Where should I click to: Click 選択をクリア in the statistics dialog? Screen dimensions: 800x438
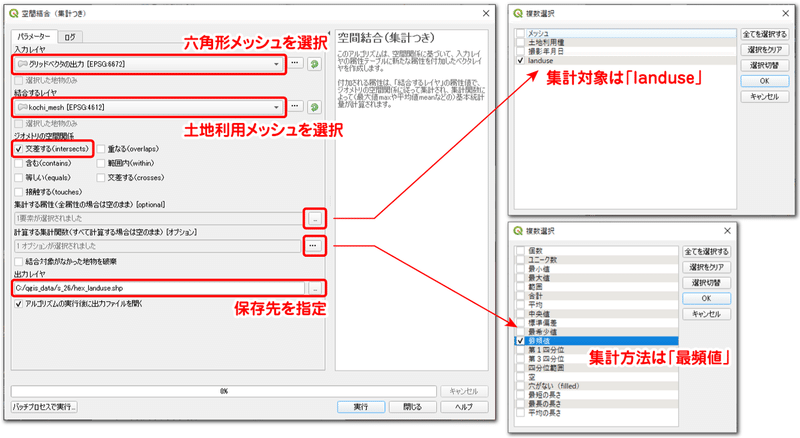[x=706, y=267]
